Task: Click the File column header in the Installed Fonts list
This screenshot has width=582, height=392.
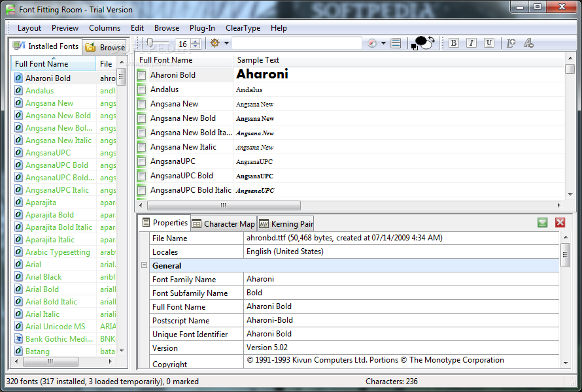Action: pyautogui.click(x=106, y=64)
